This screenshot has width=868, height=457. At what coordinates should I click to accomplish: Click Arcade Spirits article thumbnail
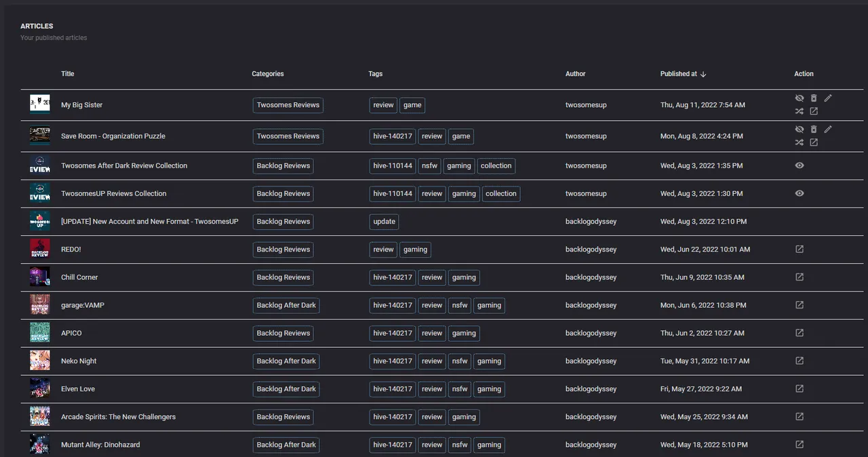(x=40, y=416)
